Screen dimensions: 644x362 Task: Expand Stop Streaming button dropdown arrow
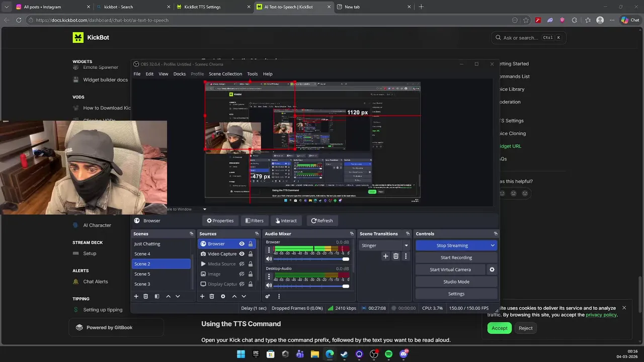coord(493,245)
